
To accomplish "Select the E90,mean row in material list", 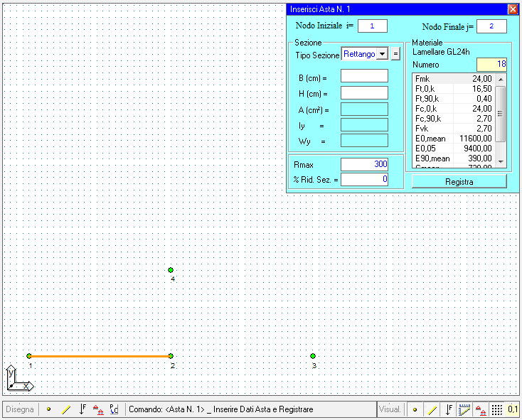I will (454, 158).
